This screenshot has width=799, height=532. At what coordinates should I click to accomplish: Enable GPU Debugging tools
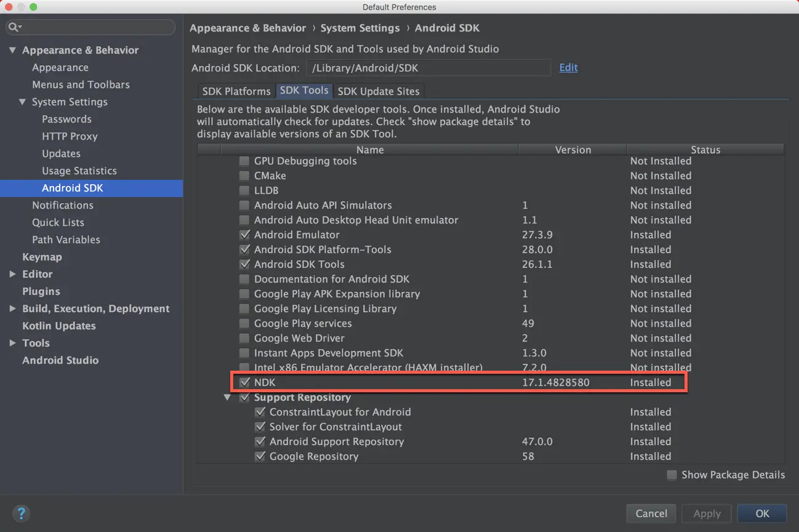click(x=244, y=161)
